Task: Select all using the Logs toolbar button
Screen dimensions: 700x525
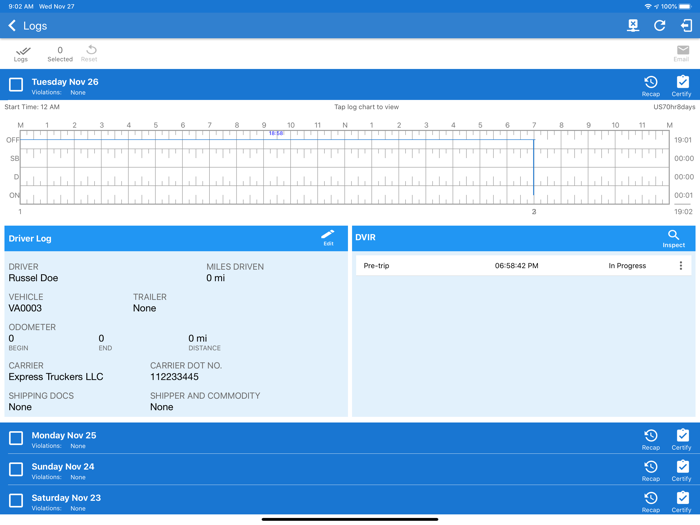Action: [21, 53]
